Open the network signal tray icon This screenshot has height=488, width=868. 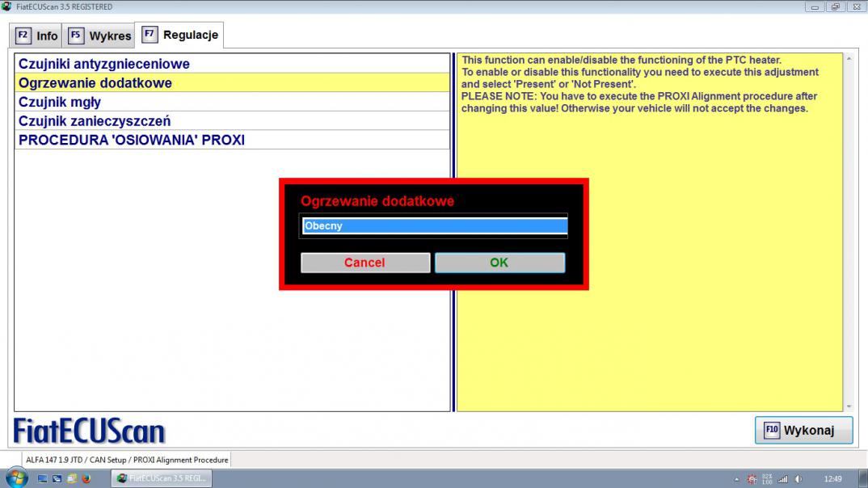[x=783, y=479]
